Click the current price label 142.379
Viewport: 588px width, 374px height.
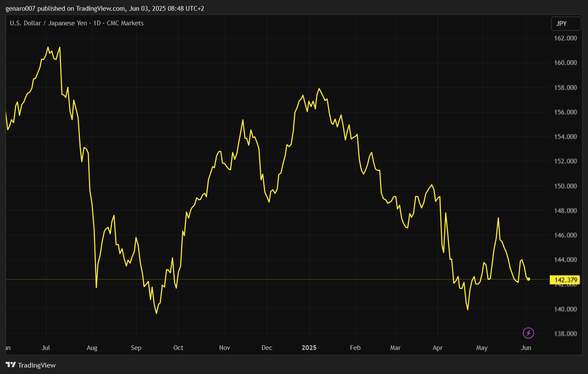coord(564,280)
